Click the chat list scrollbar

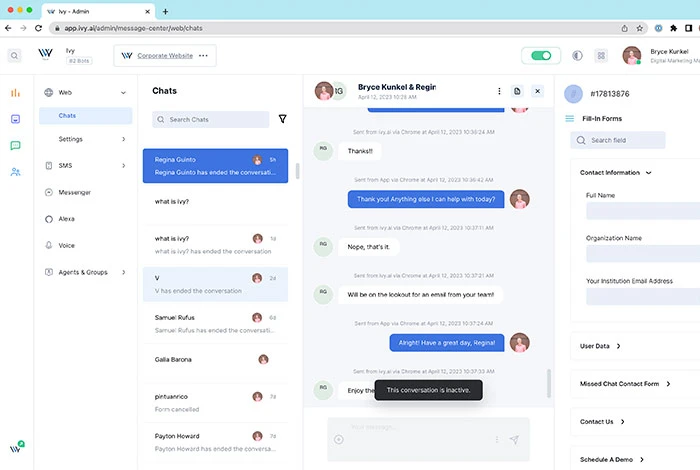click(x=297, y=171)
